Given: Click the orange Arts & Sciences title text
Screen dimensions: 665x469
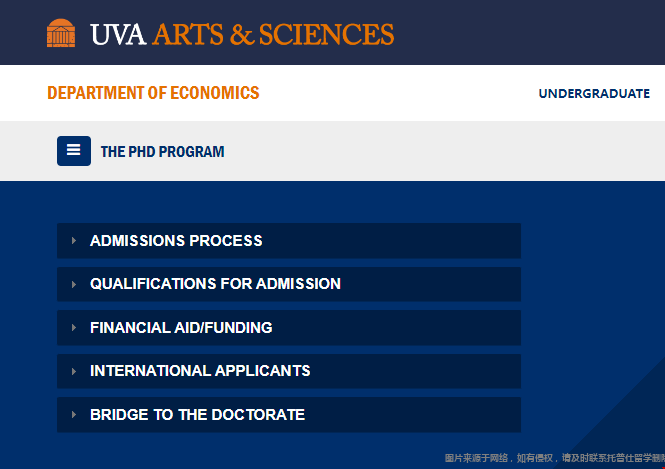Looking at the screenshot, I should pos(273,34).
